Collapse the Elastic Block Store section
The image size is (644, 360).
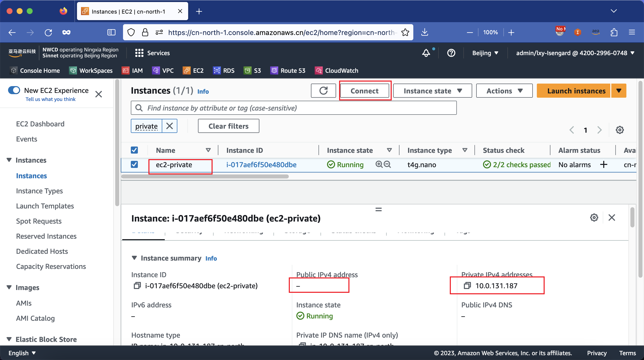click(9, 339)
